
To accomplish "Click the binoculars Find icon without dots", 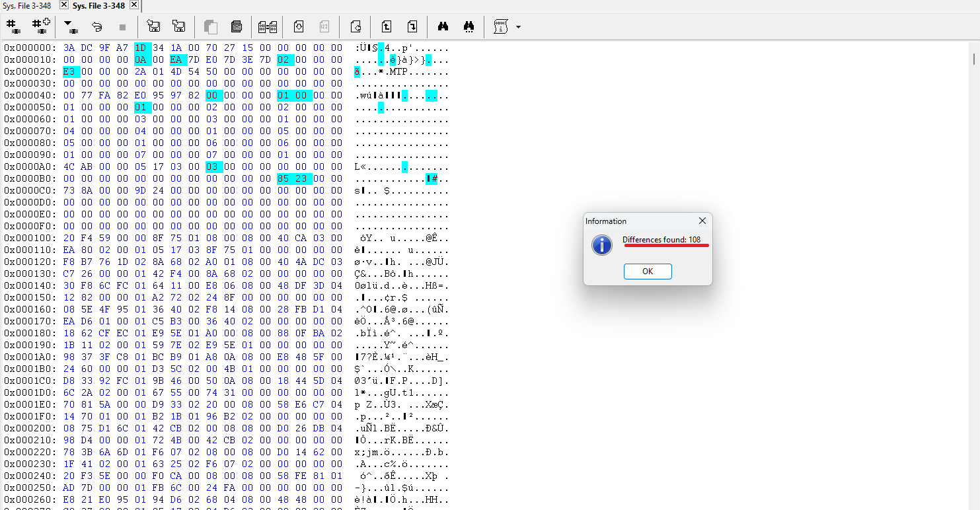I will coord(443,26).
